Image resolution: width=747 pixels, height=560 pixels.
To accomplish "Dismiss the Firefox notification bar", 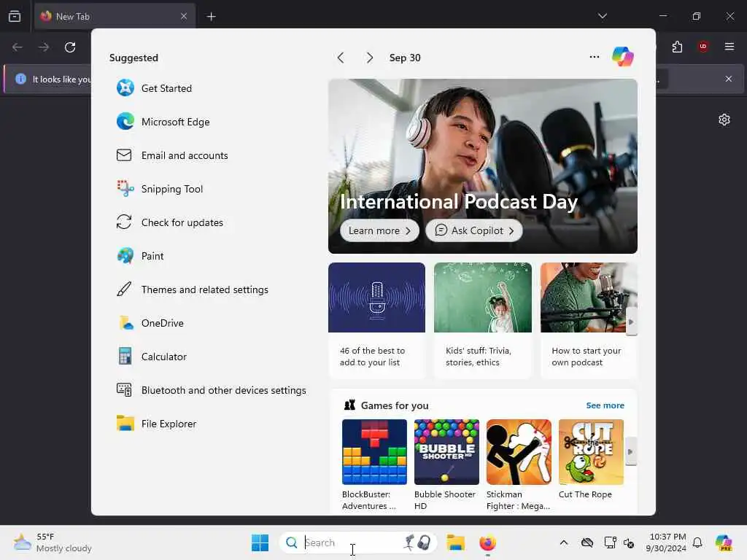I will 729,79.
